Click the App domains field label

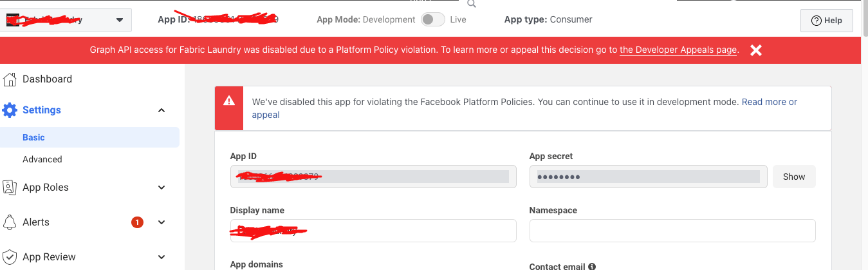[256, 264]
